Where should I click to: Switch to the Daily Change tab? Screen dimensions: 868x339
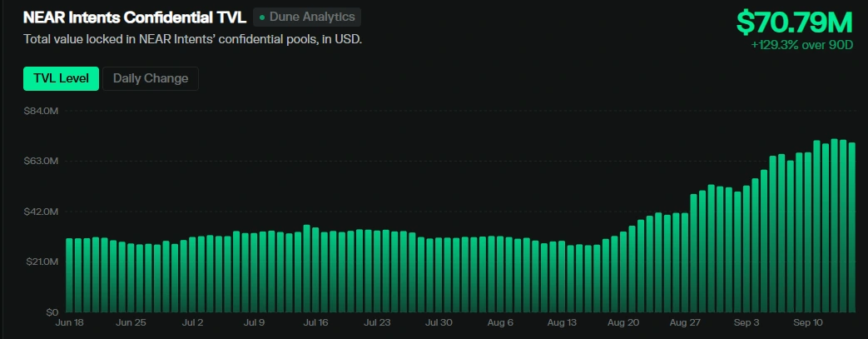(x=151, y=78)
